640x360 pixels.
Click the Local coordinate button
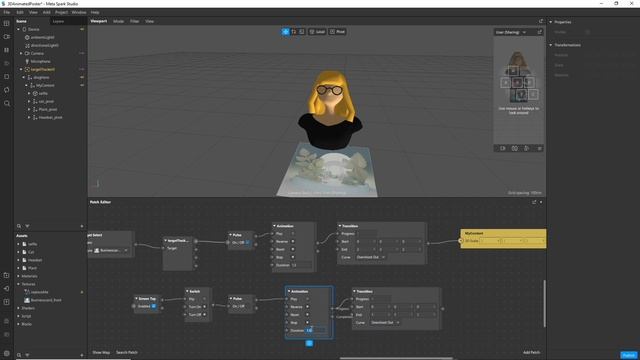click(317, 32)
